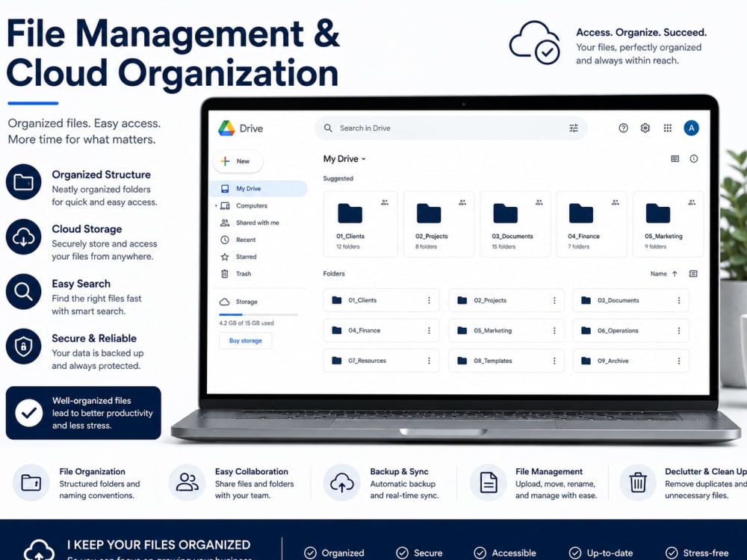Open the My Drive dropdown arrow
This screenshot has height=560, width=747.
point(364,159)
